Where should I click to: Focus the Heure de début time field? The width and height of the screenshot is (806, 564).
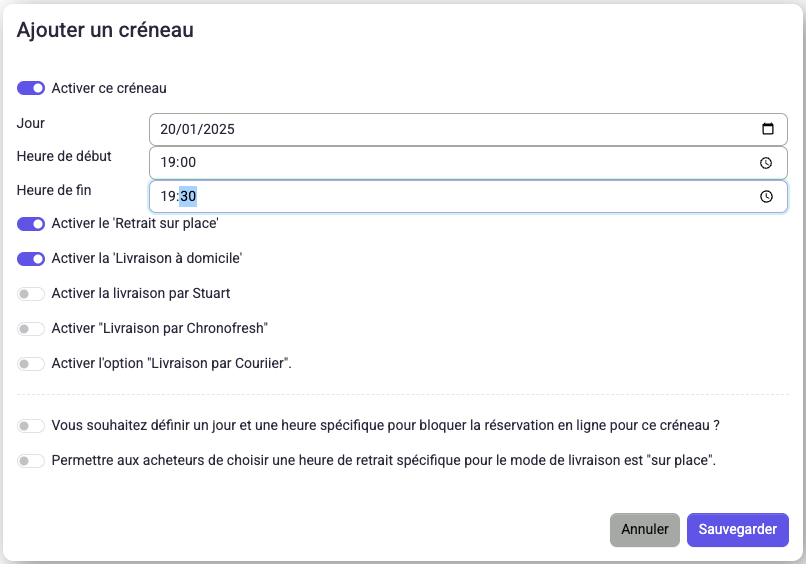tap(468, 162)
